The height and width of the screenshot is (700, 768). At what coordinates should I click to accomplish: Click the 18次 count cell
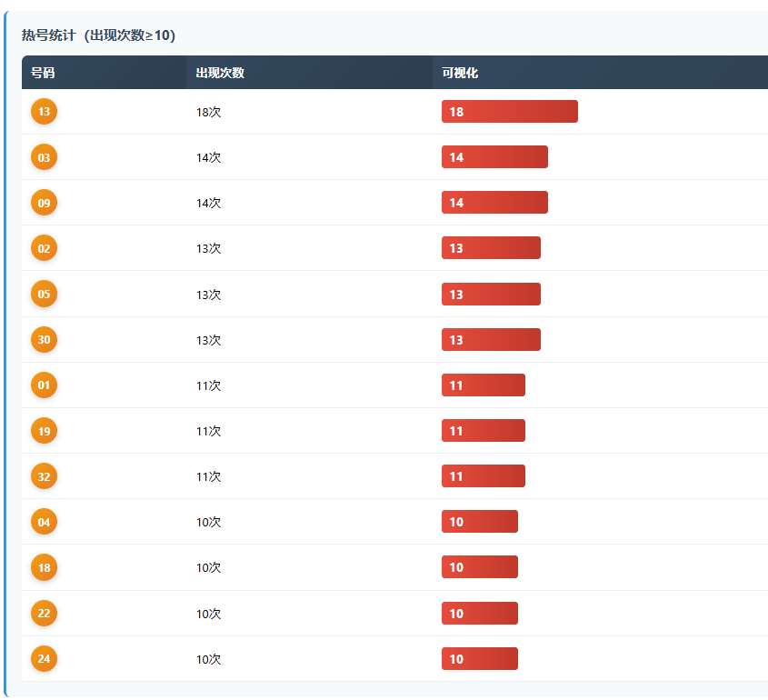point(208,112)
